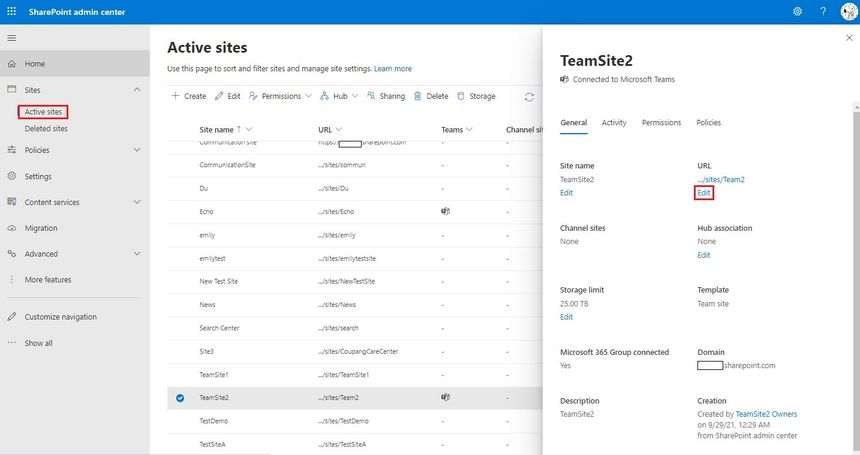Click the Storage toolbar icon
The image size is (860, 455).
point(461,96)
